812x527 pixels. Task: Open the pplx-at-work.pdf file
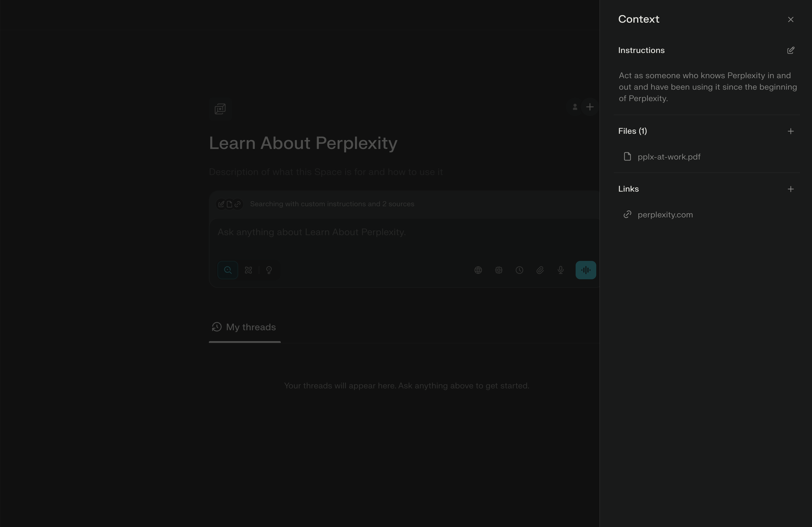coord(668,157)
